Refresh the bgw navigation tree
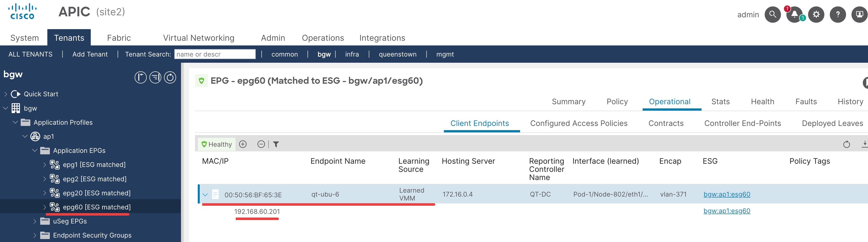This screenshot has width=868, height=242. point(170,77)
